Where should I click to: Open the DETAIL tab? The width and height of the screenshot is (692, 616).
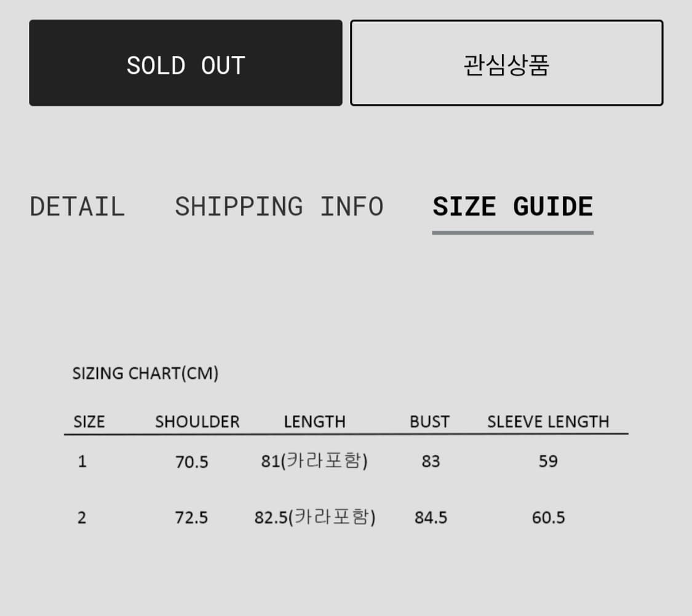pos(78,207)
